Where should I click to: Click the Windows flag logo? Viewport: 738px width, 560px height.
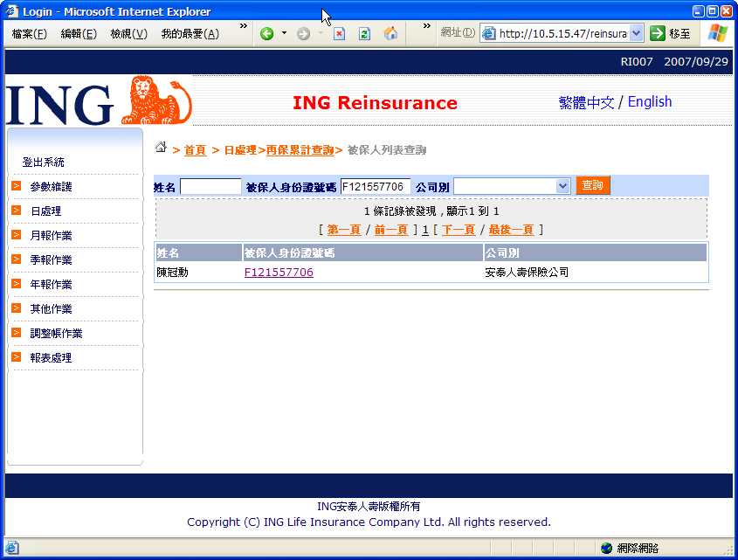point(717,33)
